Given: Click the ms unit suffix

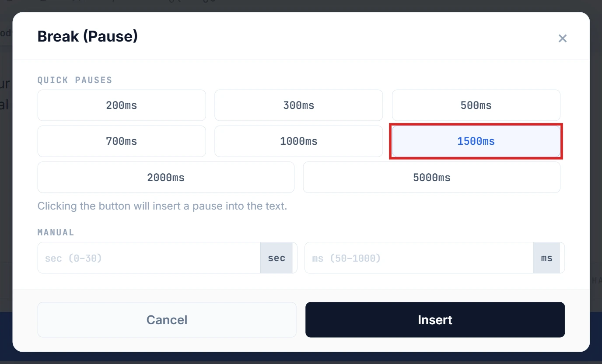Looking at the screenshot, I should (x=546, y=258).
